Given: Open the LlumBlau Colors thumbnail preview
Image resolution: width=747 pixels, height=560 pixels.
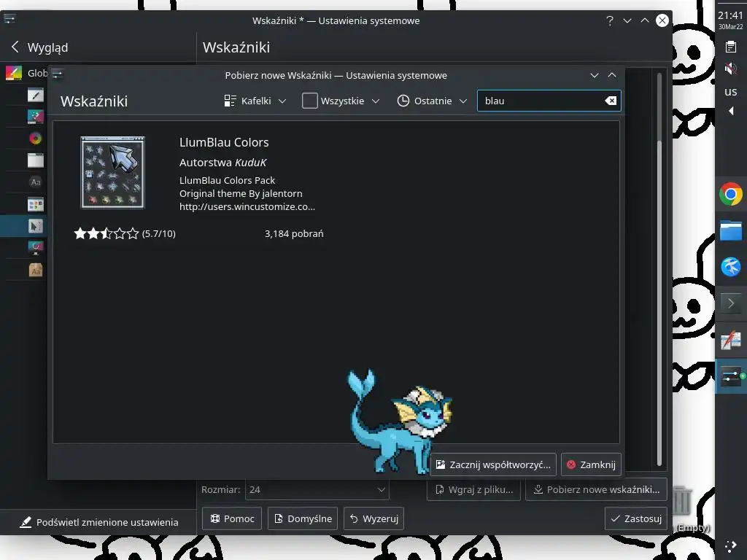Looking at the screenshot, I should click(x=112, y=172).
